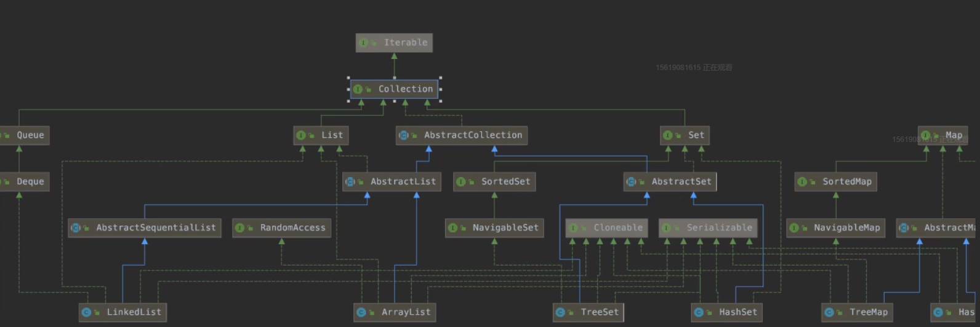Image resolution: width=980 pixels, height=327 pixels.
Task: Click the class icon on LinkedList node
Action: point(86,312)
